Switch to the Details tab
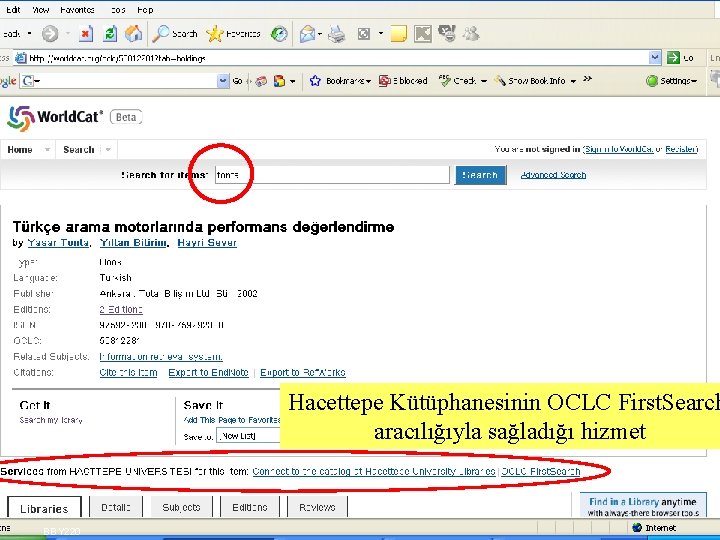This screenshot has width=720, height=540. click(116, 507)
